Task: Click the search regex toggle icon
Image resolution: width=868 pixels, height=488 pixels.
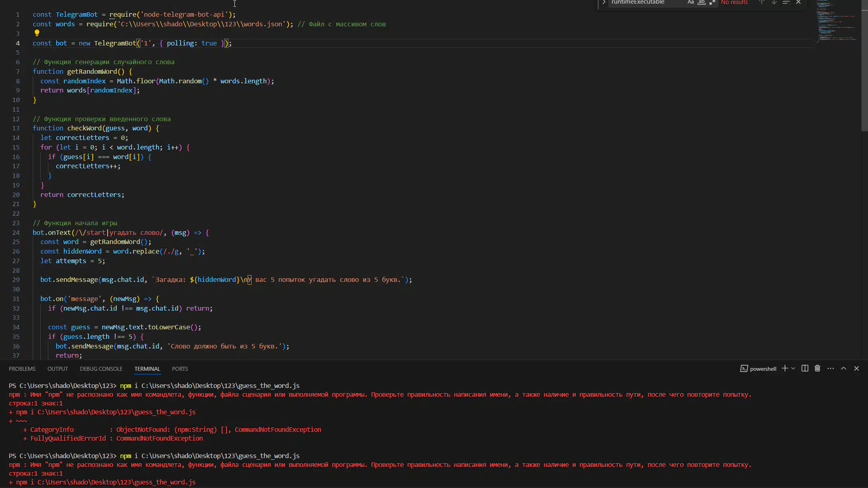Action: tap(714, 3)
